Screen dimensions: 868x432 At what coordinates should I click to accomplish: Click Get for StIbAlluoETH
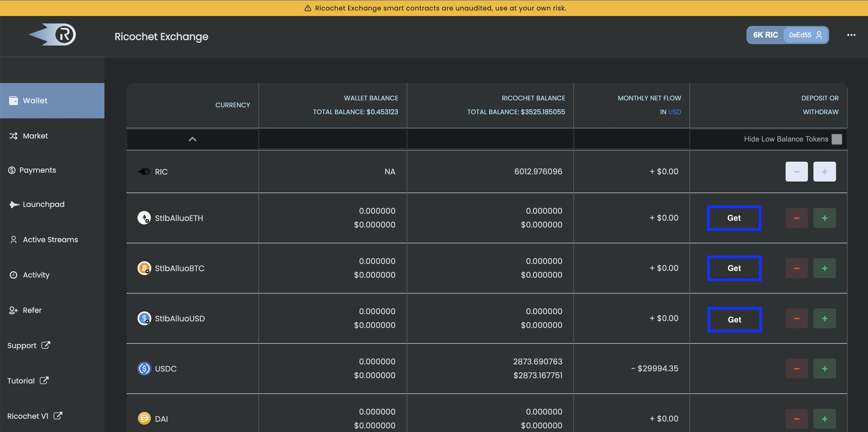pos(734,218)
